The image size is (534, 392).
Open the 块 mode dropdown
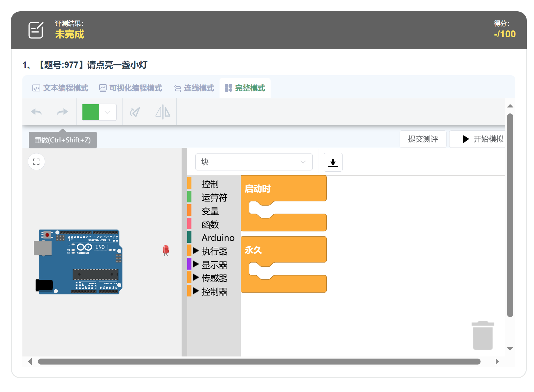254,162
